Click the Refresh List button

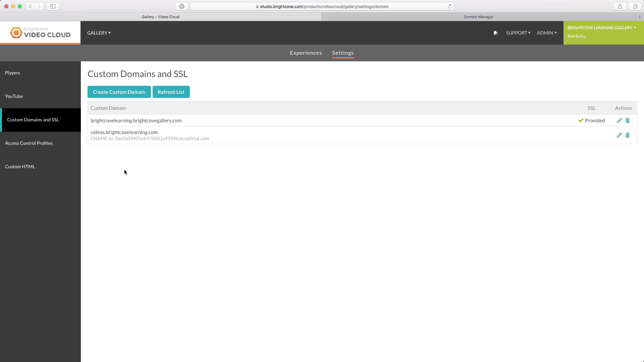(171, 92)
